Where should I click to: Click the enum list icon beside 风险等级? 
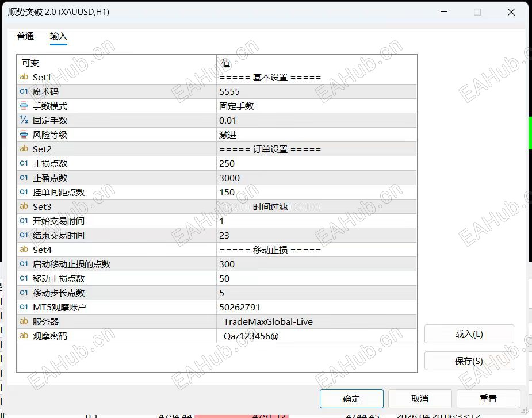click(x=24, y=135)
